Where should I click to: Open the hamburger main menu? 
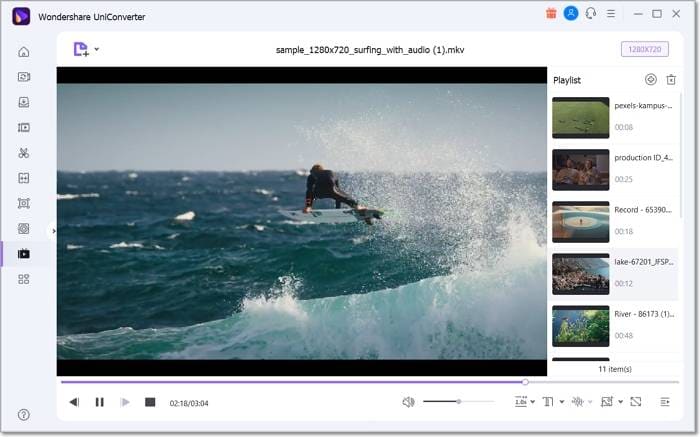611,14
